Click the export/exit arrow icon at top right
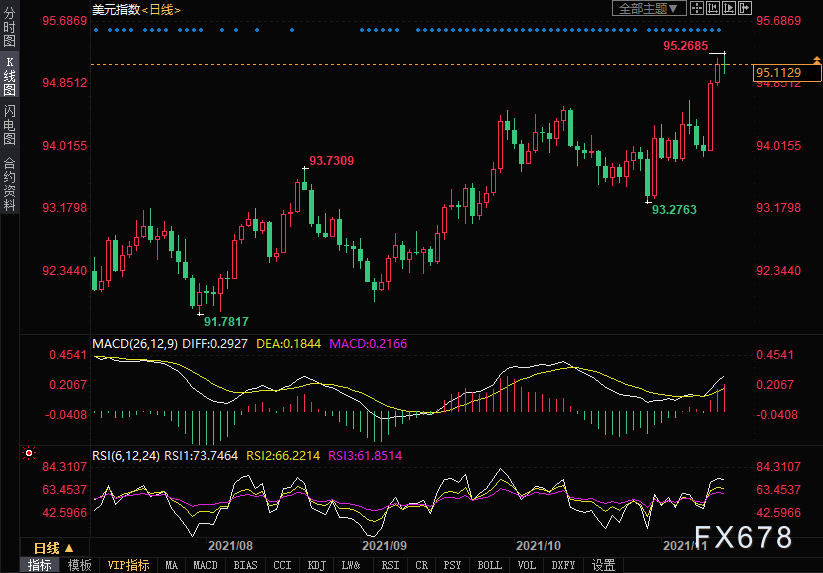The height and width of the screenshot is (573, 823). pyautogui.click(x=745, y=8)
